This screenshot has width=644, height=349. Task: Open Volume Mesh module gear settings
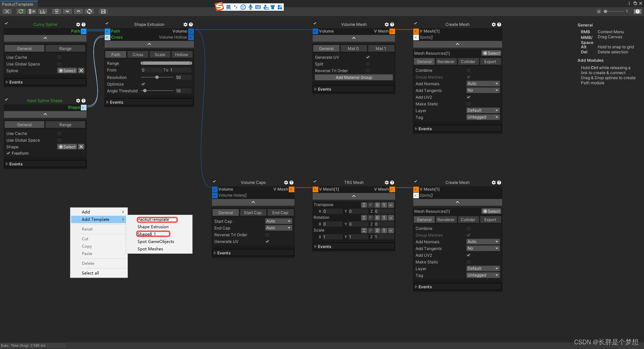(387, 24)
